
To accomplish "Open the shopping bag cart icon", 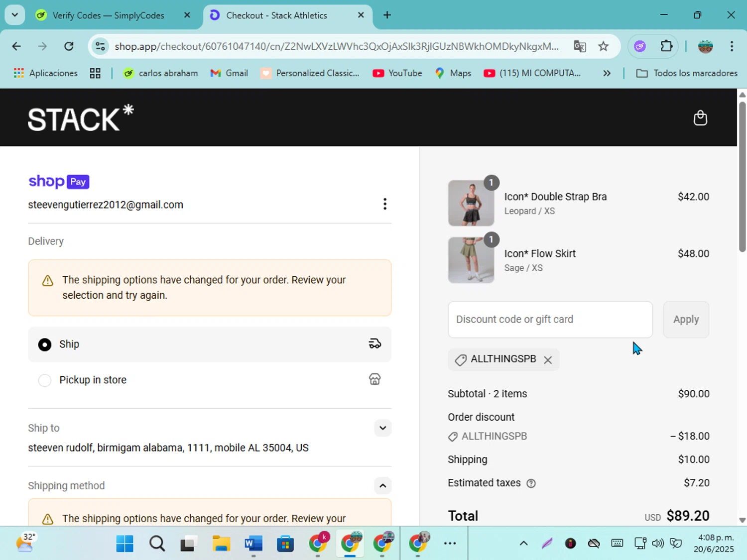I will coord(700,118).
